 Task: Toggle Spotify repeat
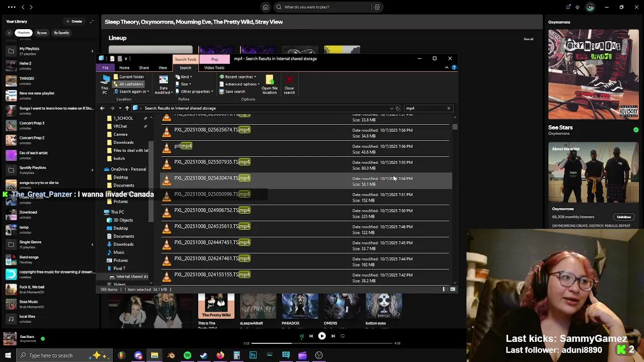(343, 336)
